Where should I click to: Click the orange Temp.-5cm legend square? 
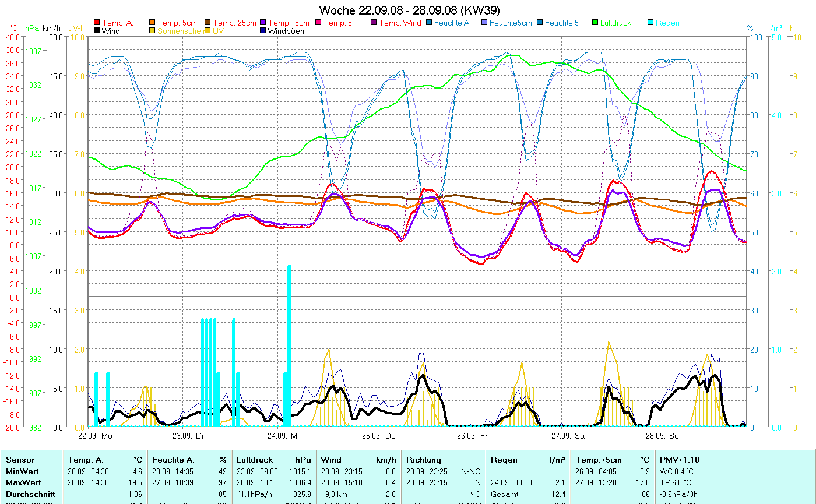click(x=153, y=23)
